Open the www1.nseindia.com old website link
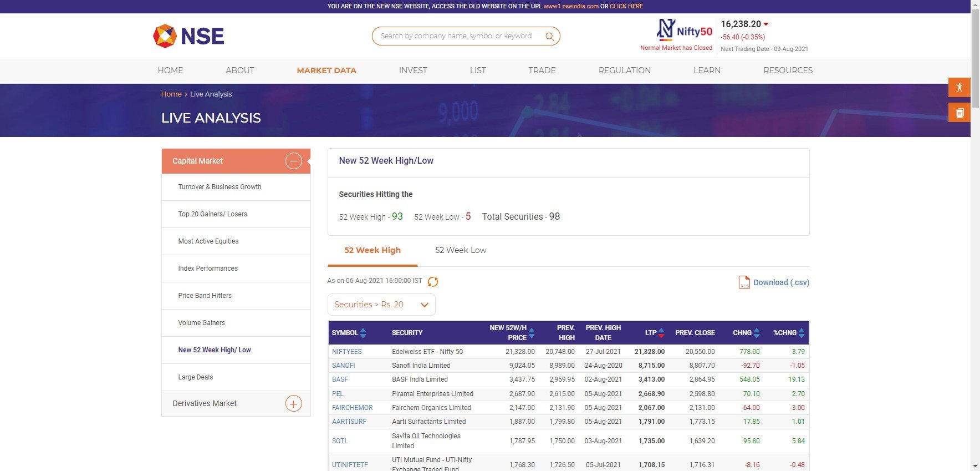980x471 pixels. 571,6
